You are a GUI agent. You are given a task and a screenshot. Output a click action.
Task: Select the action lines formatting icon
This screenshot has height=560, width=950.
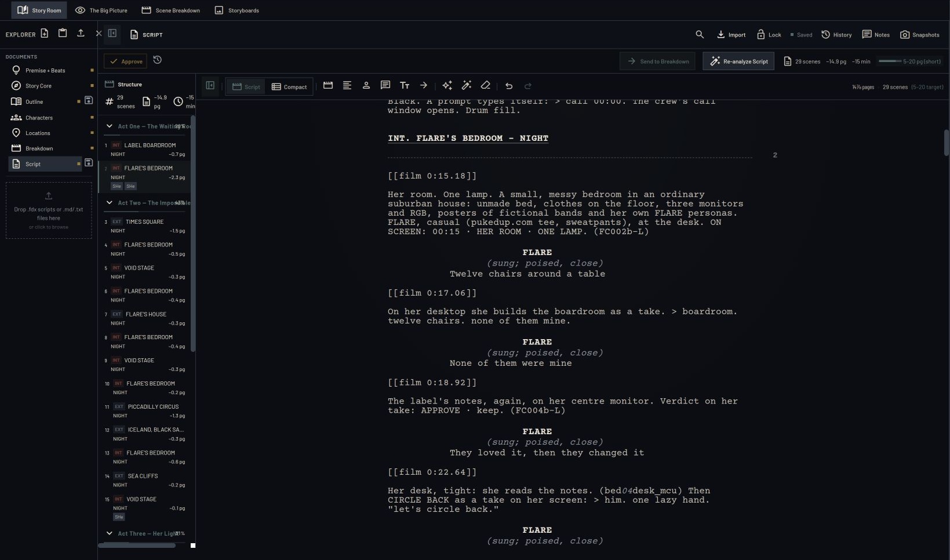(x=347, y=85)
